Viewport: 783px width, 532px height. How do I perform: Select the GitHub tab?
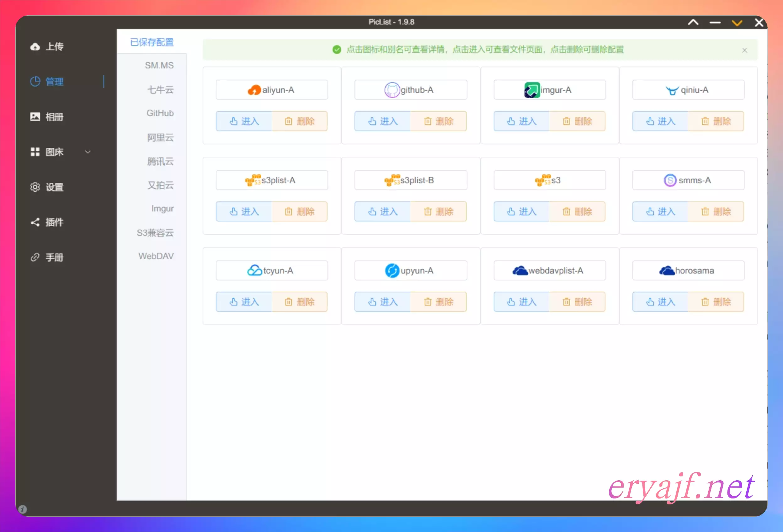coord(160,113)
